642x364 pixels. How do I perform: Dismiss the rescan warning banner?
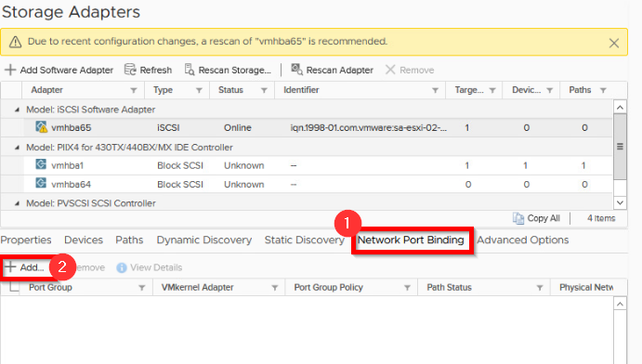click(613, 43)
